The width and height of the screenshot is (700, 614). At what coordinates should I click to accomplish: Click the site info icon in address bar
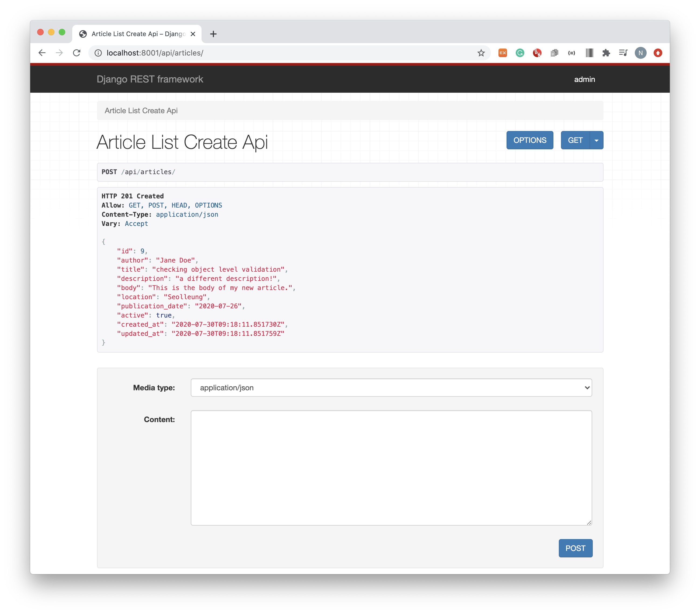(98, 53)
